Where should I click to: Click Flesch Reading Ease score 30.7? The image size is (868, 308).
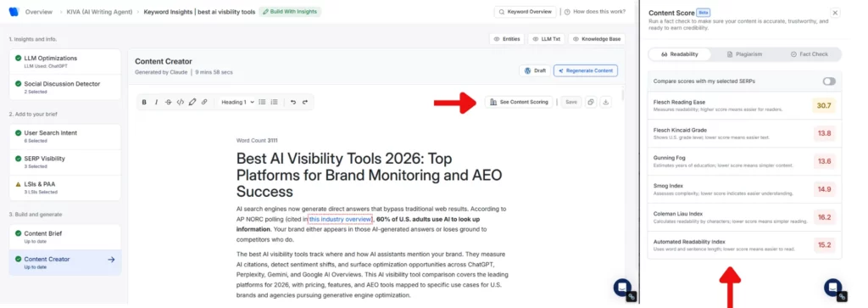coord(824,105)
